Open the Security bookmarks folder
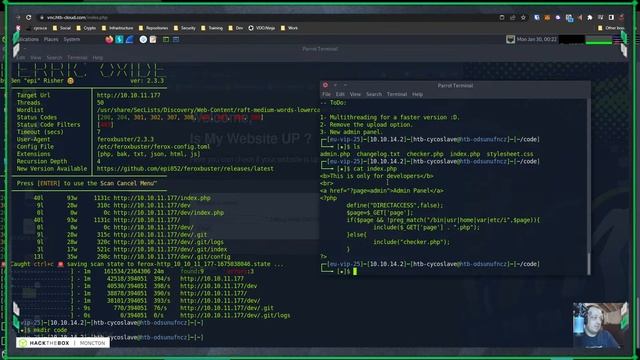Viewport: 640px width, 360px height. tap(184, 28)
